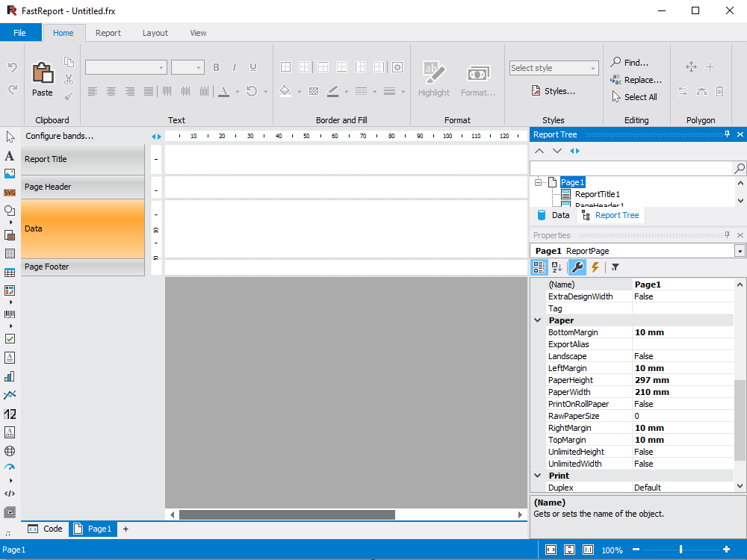This screenshot has width=747, height=560.
Task: Click Select All in Editing group
Action: pos(634,97)
